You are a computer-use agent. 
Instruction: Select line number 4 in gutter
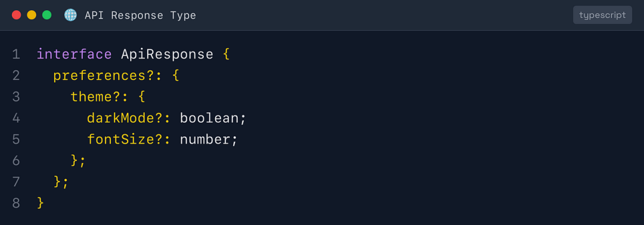pos(16,118)
